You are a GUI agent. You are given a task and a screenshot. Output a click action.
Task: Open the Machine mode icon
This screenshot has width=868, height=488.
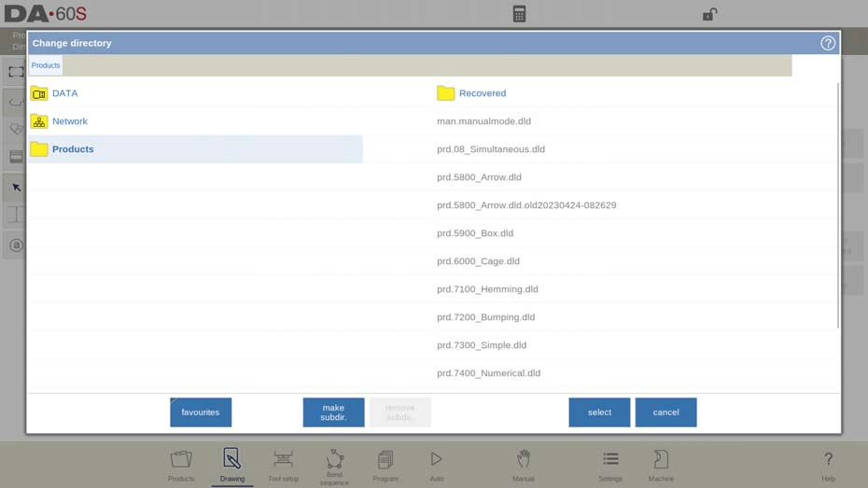(x=661, y=465)
